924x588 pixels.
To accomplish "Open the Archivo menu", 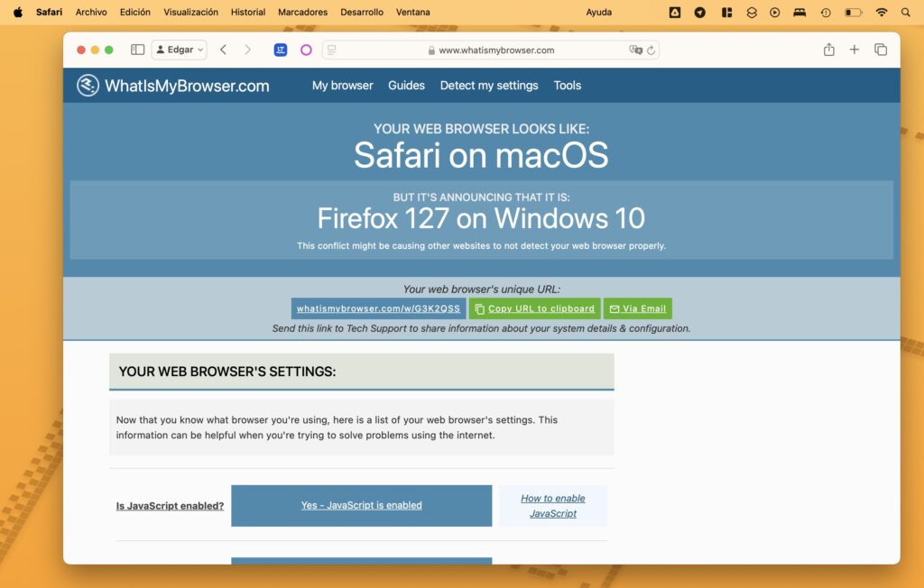I will [x=91, y=12].
